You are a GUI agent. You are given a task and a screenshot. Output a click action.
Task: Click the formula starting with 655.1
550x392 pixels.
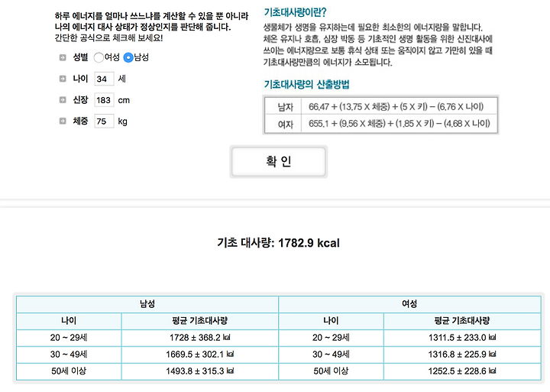click(x=400, y=124)
